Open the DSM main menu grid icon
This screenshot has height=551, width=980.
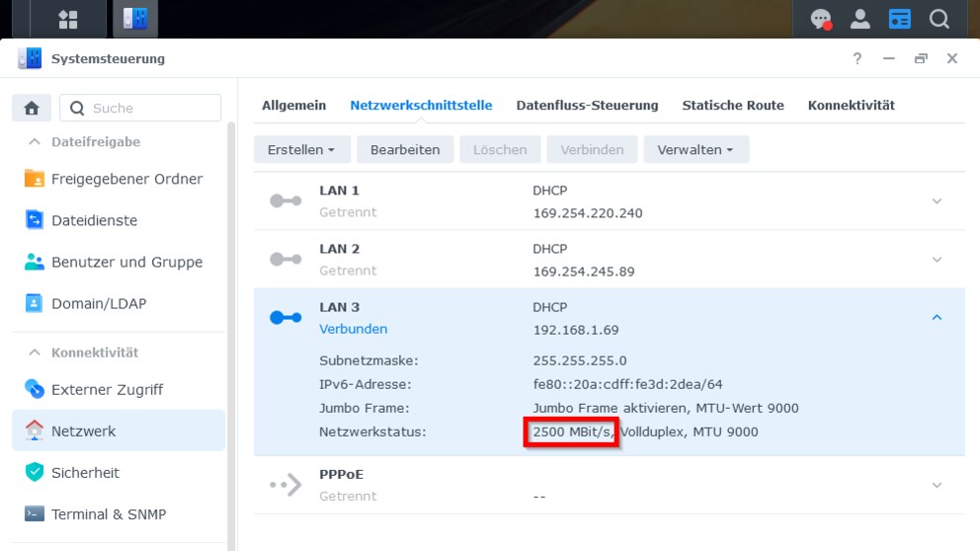[x=67, y=20]
